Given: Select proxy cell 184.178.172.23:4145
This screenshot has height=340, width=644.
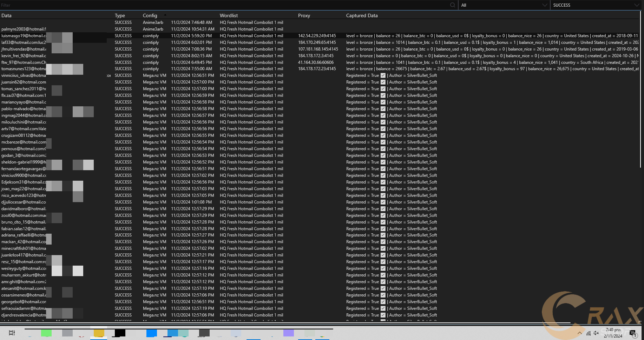Looking at the screenshot, I should tap(317, 69).
